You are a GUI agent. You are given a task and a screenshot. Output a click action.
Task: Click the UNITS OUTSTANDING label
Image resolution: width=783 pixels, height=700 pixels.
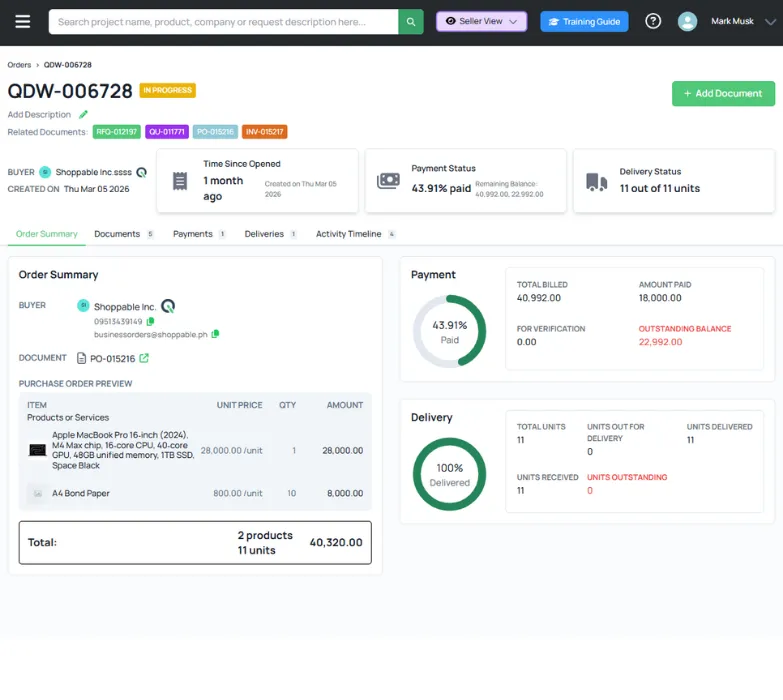pos(627,477)
